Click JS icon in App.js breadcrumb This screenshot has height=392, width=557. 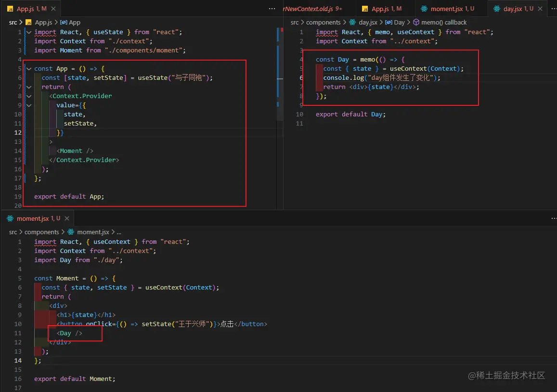(x=28, y=22)
